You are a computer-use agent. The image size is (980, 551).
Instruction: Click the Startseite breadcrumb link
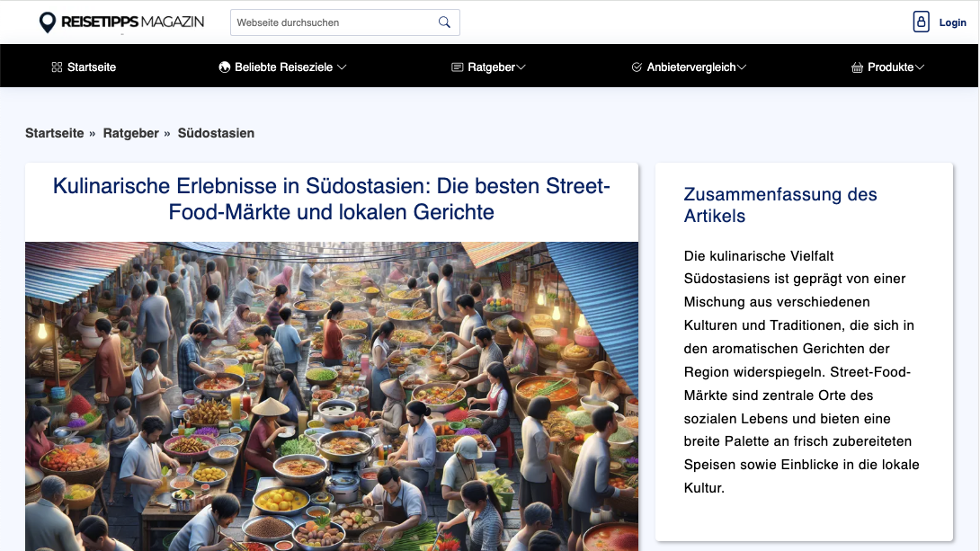(54, 132)
